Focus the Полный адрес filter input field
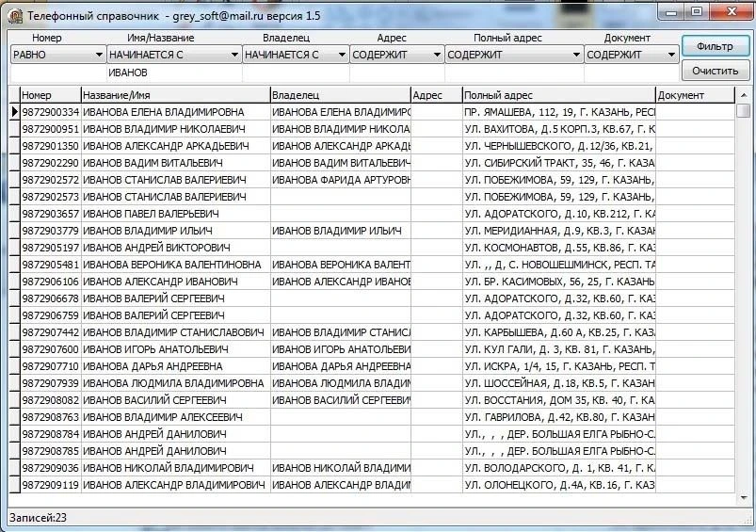The image size is (756, 532). click(x=513, y=73)
